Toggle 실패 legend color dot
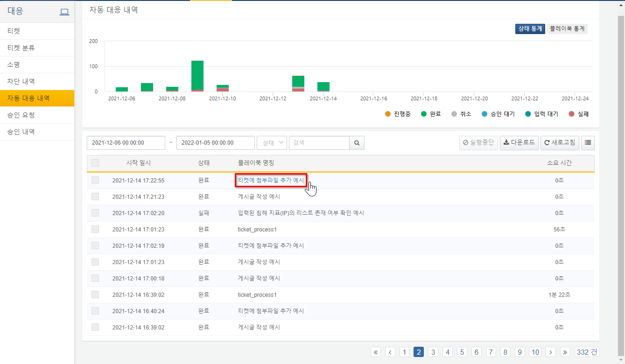The width and height of the screenshot is (625, 364). pos(571,114)
